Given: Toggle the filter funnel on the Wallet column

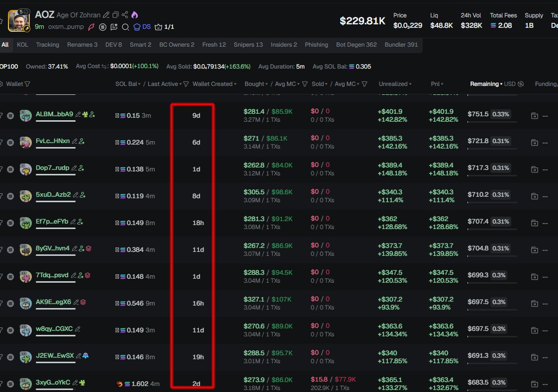Looking at the screenshot, I should pos(27,84).
